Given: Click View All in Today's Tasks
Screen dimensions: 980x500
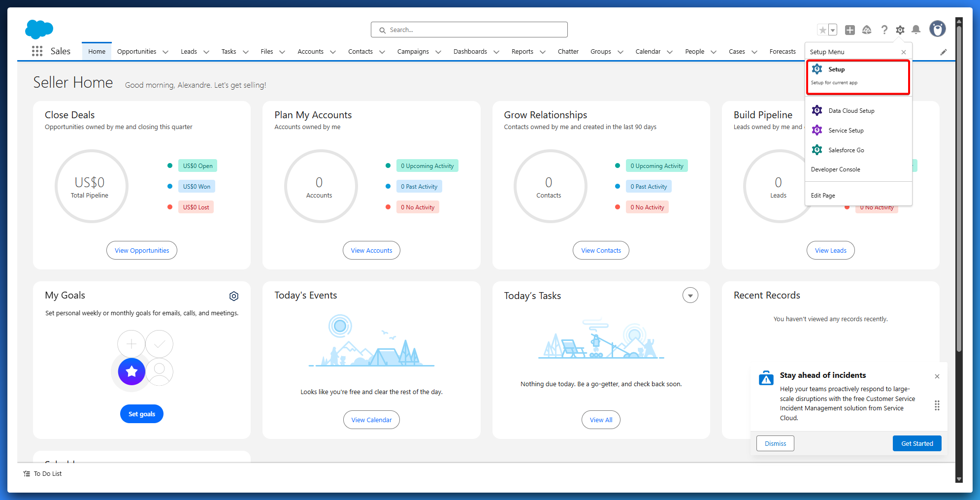Looking at the screenshot, I should [x=601, y=420].
